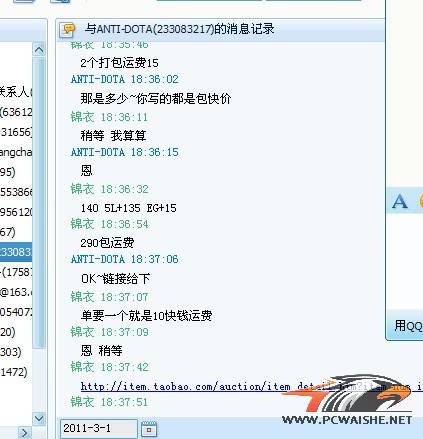Open the calendar date picker icon
423x439 pixels.
[149, 429]
